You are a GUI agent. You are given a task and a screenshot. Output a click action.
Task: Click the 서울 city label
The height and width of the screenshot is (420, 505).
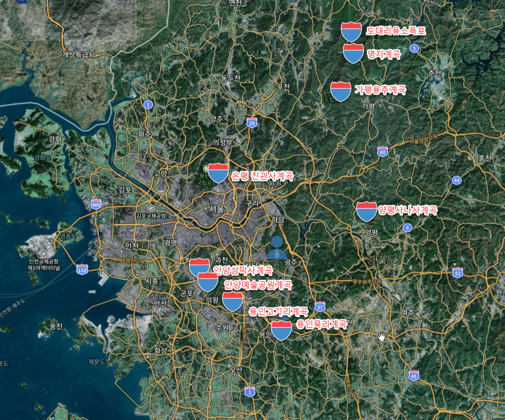coord(216,209)
